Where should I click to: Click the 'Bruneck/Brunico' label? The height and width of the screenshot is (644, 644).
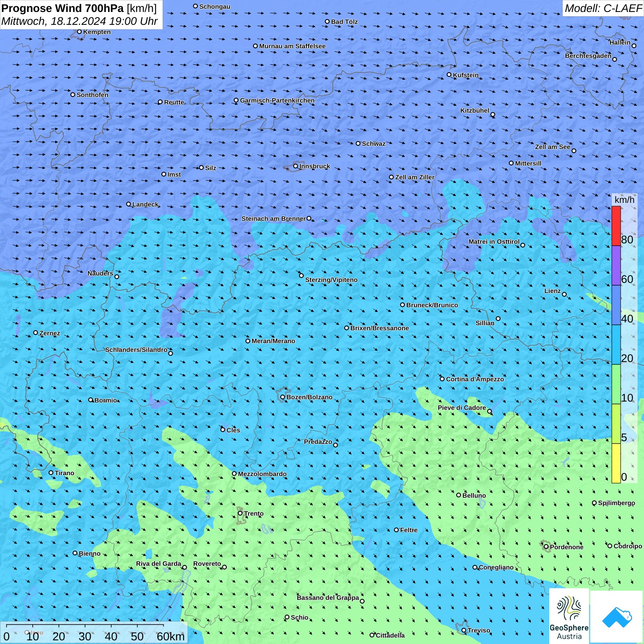tap(432, 305)
